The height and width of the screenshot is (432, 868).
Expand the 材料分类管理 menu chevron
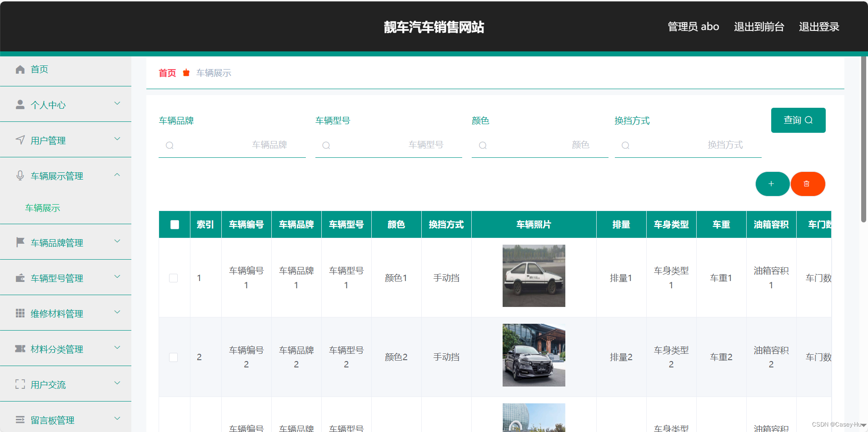(117, 348)
